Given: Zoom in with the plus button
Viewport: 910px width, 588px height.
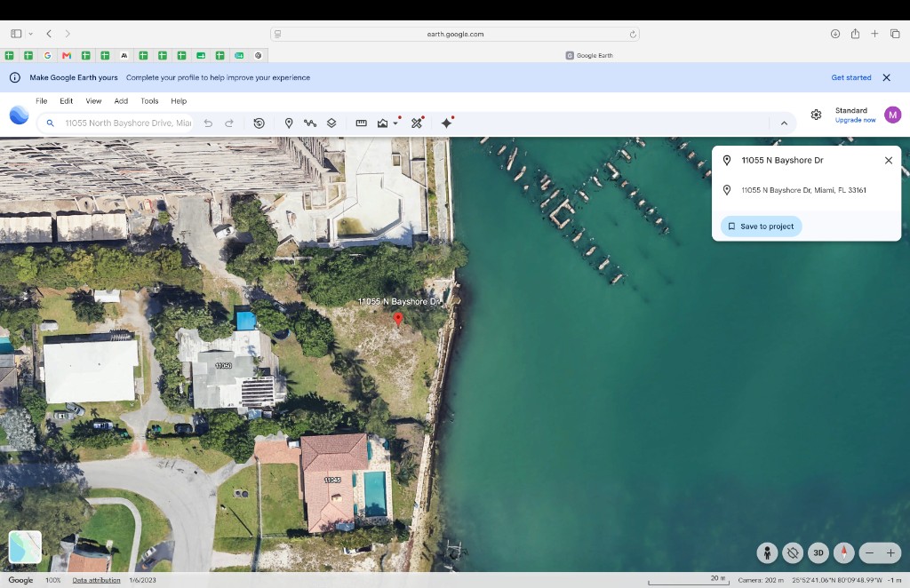Looking at the screenshot, I should click(890, 552).
